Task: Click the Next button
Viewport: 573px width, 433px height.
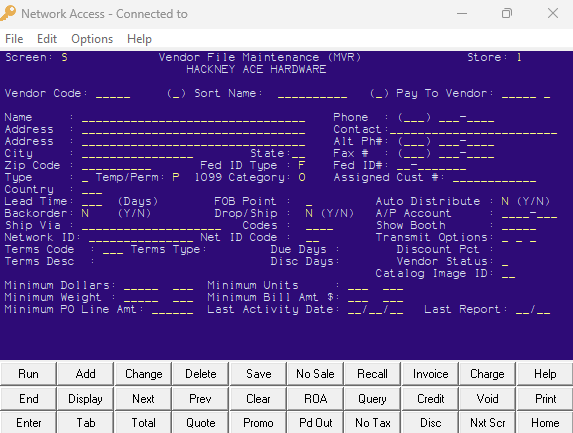Action: tap(143, 399)
